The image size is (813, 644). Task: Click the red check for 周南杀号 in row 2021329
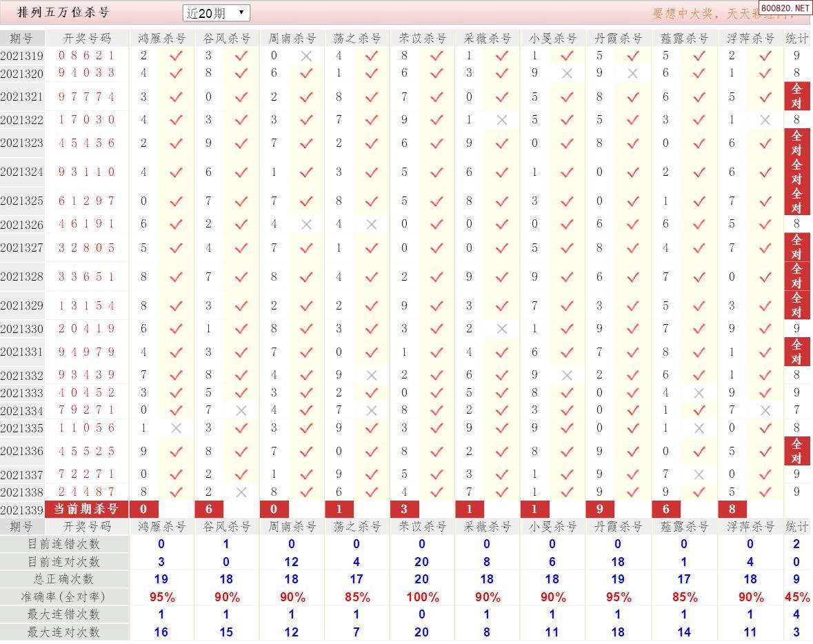pyautogui.click(x=306, y=306)
